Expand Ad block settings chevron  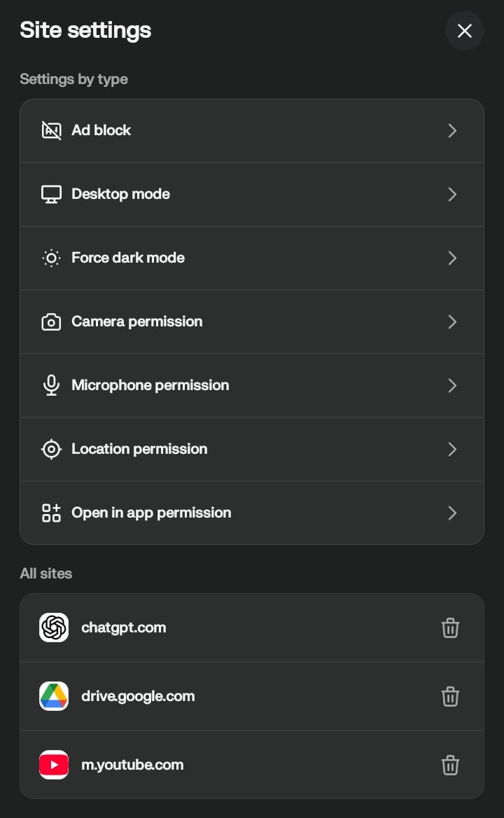pyautogui.click(x=452, y=130)
